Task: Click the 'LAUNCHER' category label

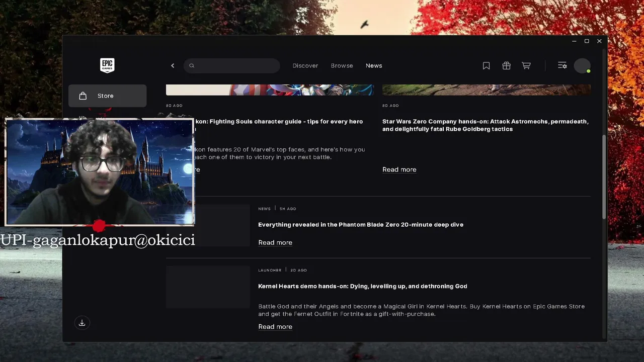Action: [270, 270]
